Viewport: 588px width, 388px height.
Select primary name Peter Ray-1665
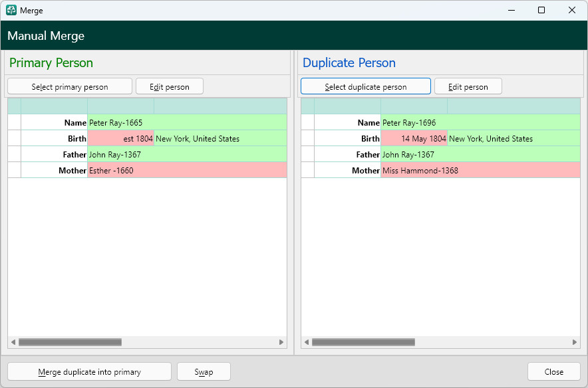tap(187, 122)
